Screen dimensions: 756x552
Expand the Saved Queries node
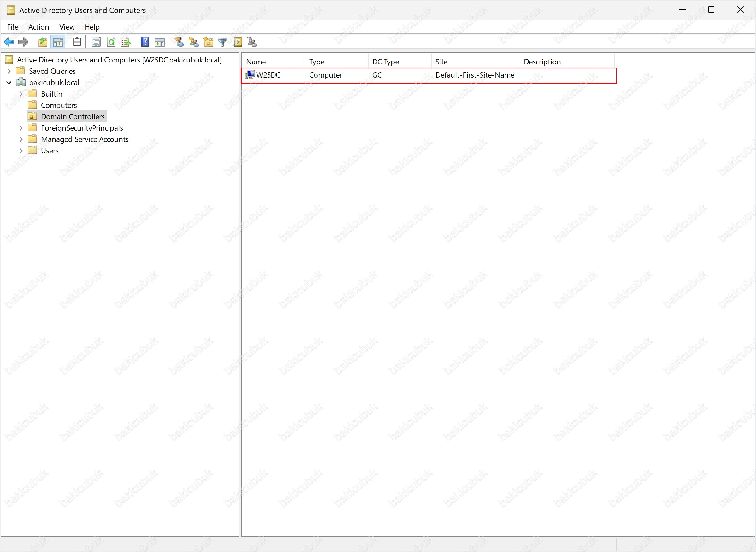(x=9, y=71)
